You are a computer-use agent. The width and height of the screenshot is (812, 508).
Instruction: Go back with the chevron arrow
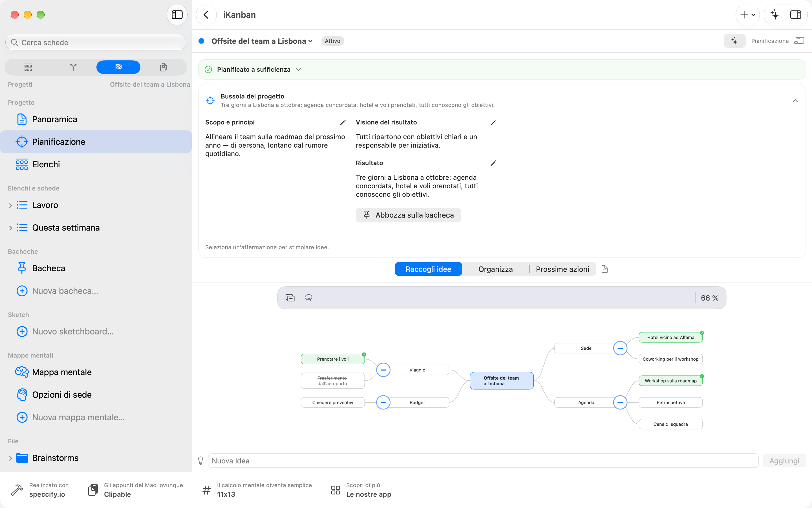point(206,15)
